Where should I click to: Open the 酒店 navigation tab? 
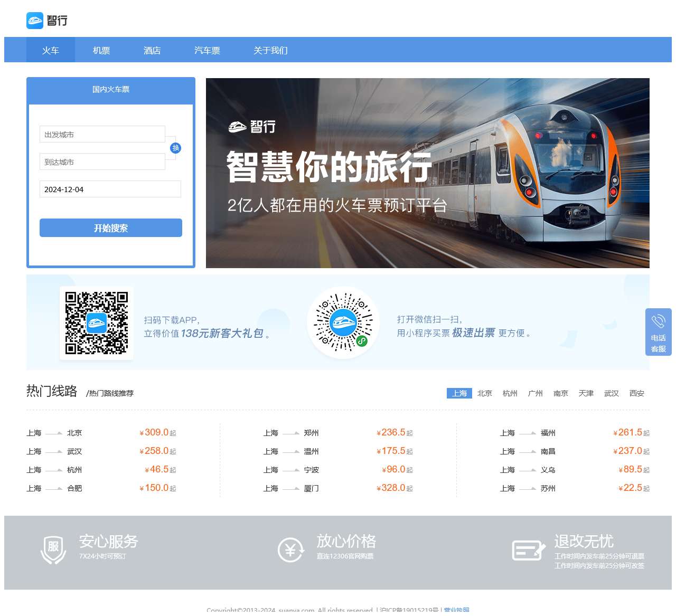(152, 50)
